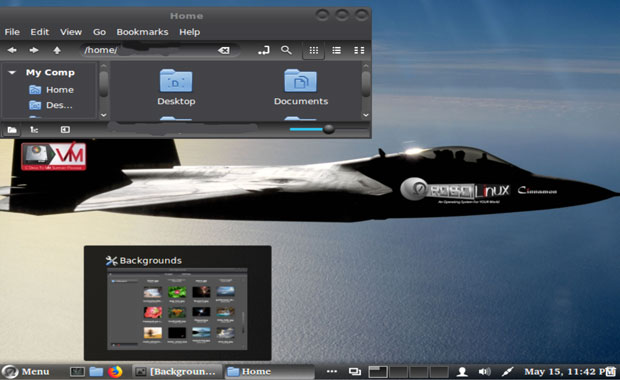Click the sidebar vertical scrollbar
This screenshot has width=620, height=380.
104,91
